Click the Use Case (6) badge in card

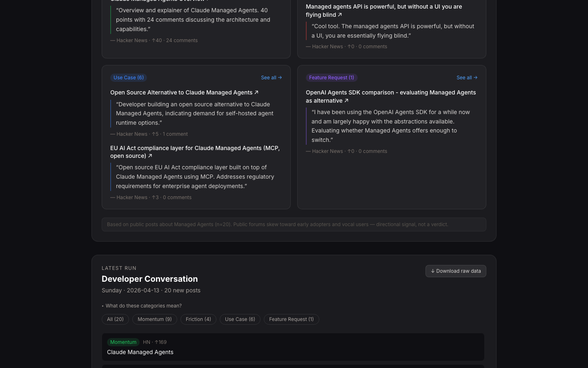[x=129, y=78]
